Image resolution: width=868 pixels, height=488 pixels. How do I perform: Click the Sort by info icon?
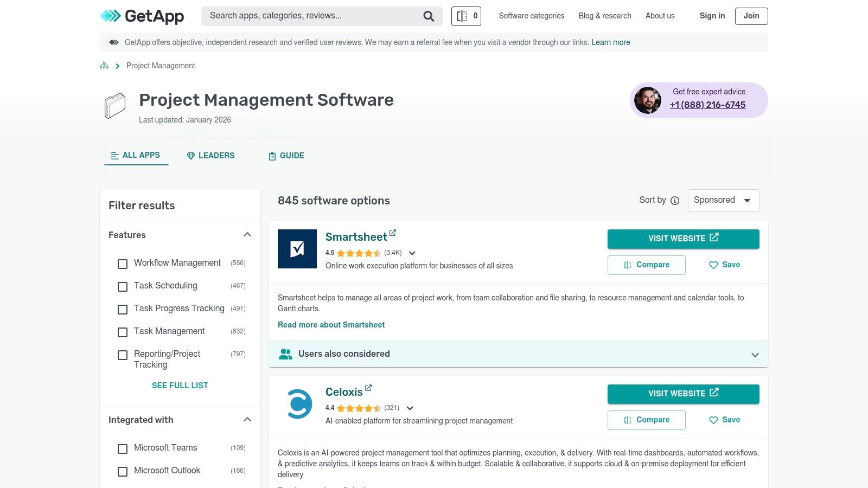click(674, 201)
